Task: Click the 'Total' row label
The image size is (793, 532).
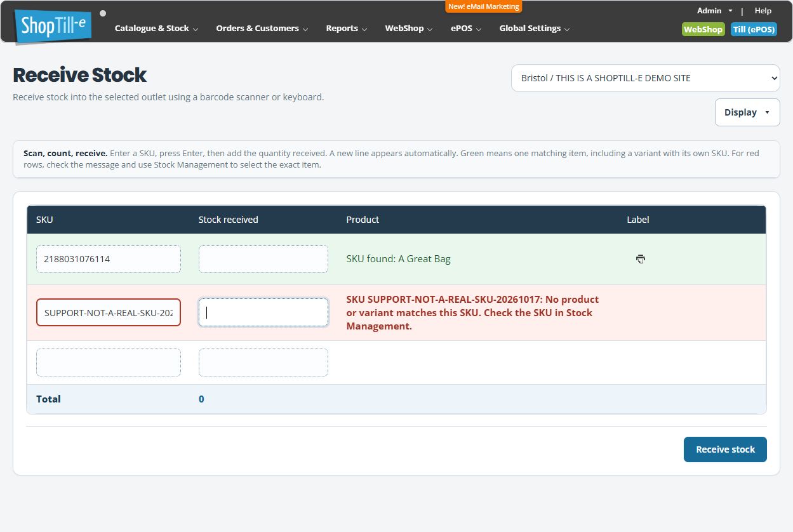Action: 48,399
